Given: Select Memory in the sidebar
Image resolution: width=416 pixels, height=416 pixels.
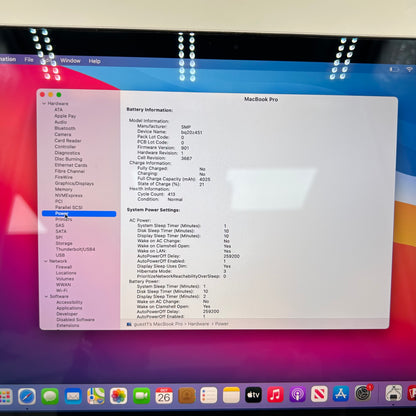Looking at the screenshot, I should [63, 189].
